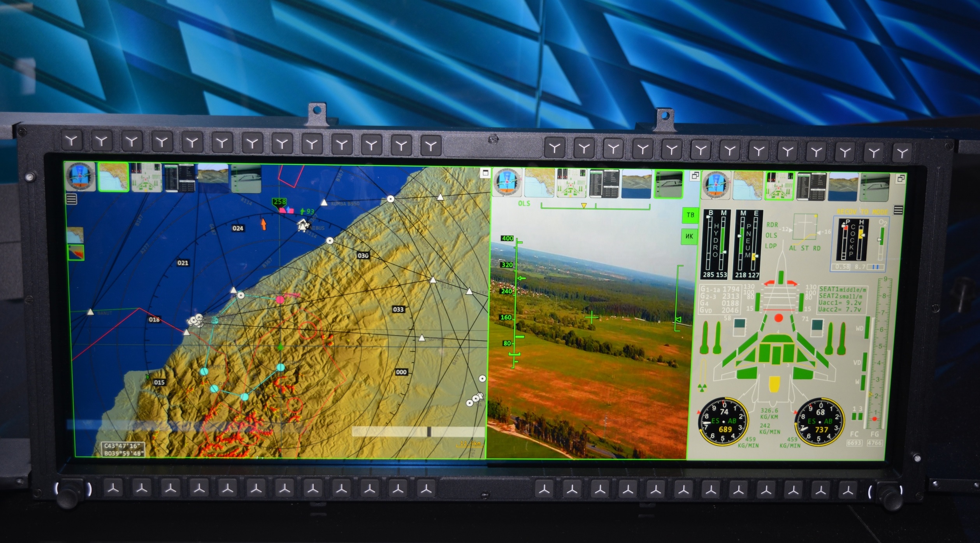Click restore icon on aircraft systems panel
This screenshot has height=543, width=980.
(900, 179)
